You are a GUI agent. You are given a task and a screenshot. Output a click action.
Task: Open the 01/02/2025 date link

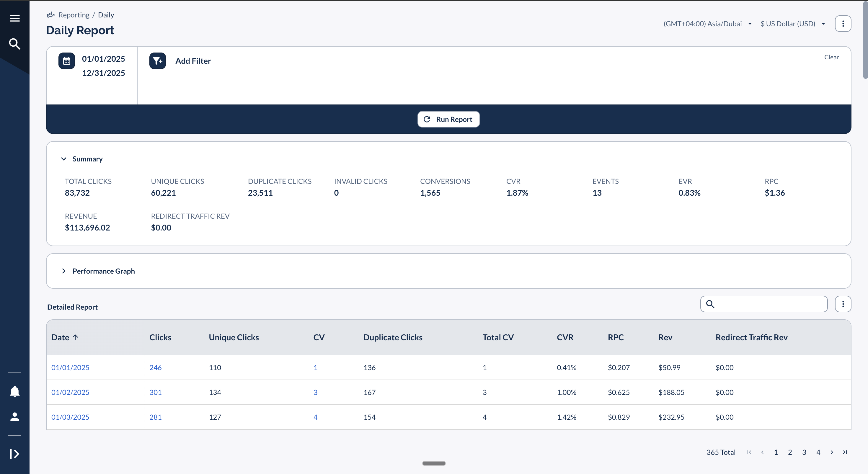70,392
